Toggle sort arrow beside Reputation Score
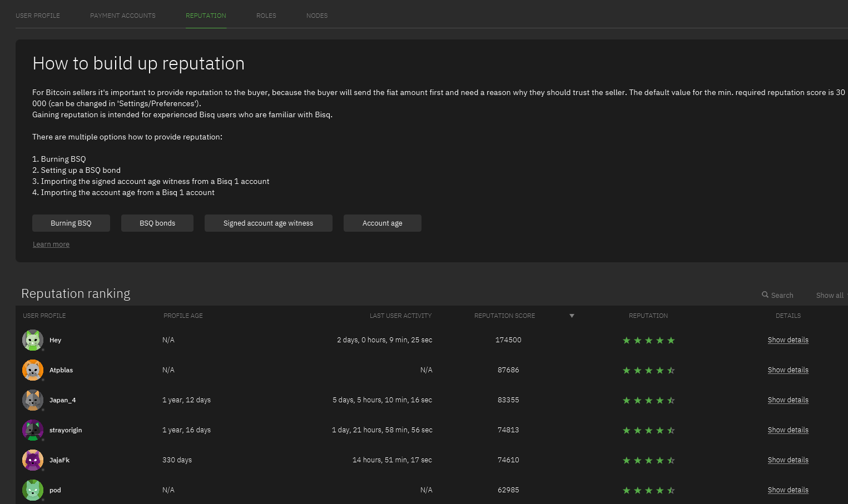848x504 pixels. 572,316
